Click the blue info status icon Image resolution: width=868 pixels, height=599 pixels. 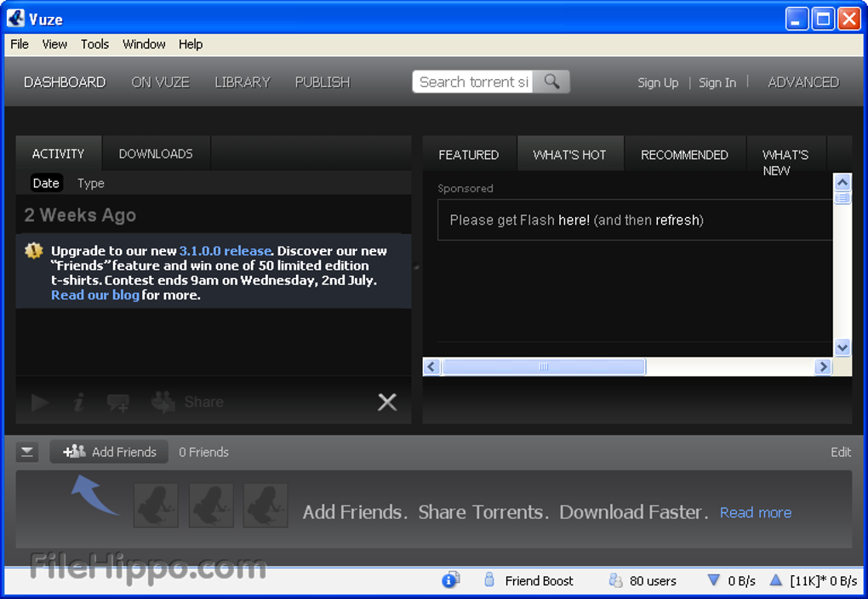(x=450, y=579)
